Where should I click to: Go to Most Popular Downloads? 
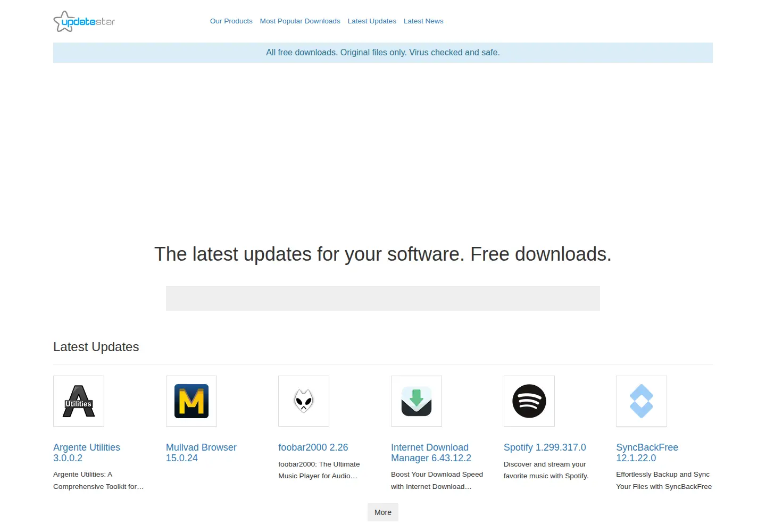(x=300, y=21)
